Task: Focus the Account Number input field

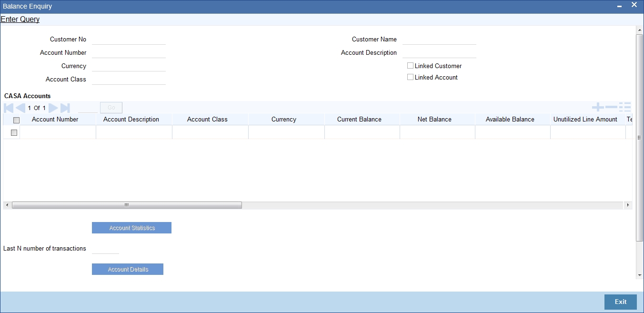Action: point(129,53)
